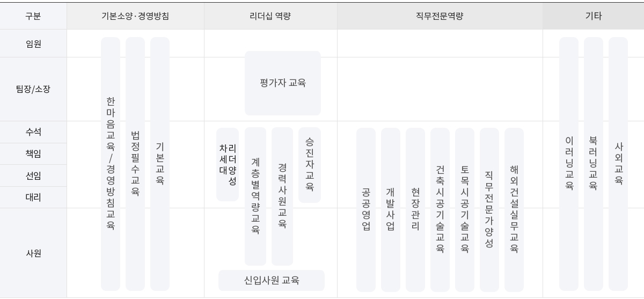Select the 승진자교육 box
The image size is (644, 299).
click(x=310, y=164)
